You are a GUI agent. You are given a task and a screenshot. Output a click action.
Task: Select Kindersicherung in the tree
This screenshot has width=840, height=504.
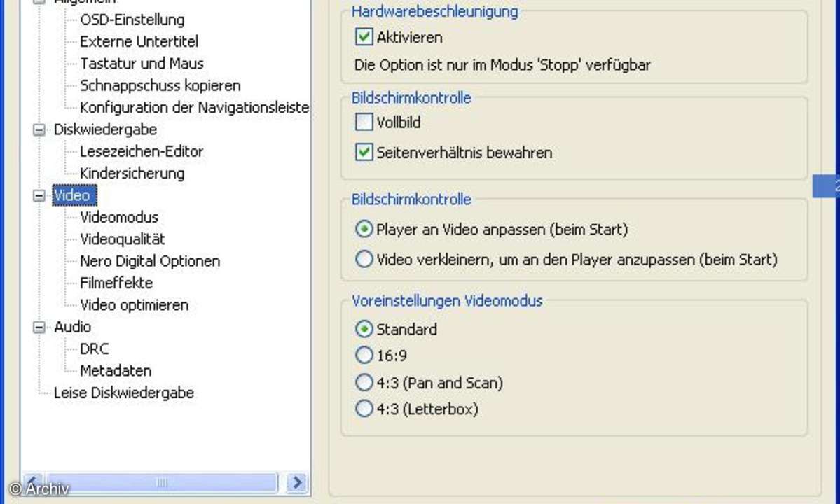tap(132, 174)
